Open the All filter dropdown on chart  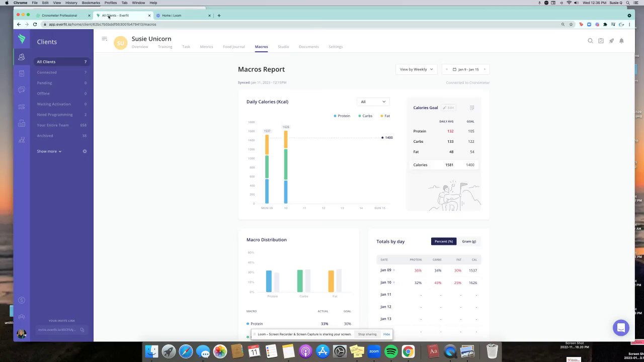[x=373, y=102]
